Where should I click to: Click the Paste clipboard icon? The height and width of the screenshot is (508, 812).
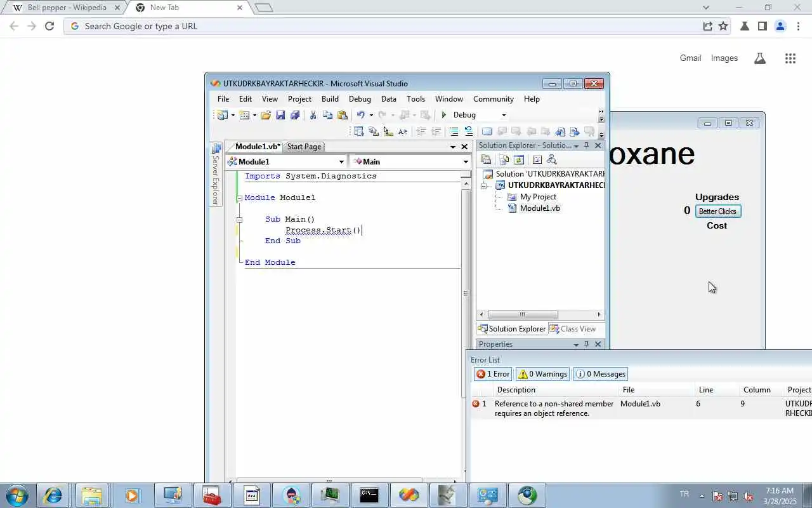click(343, 115)
